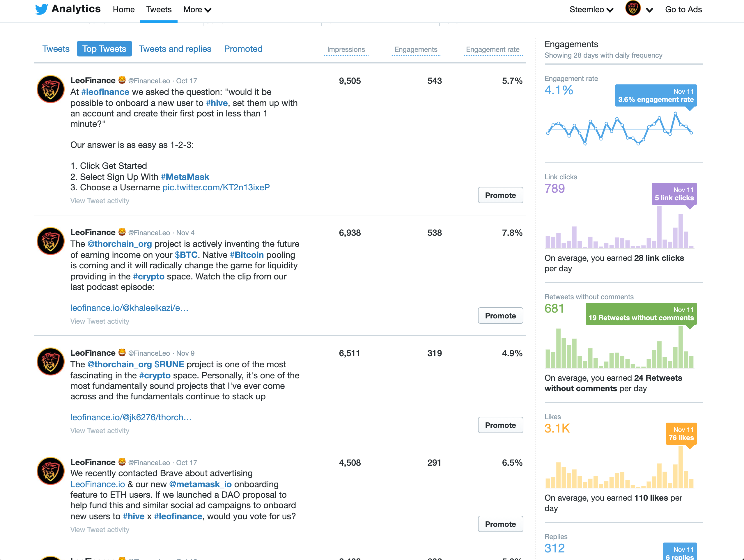Open the profile avatar in top bar

[x=633, y=8]
